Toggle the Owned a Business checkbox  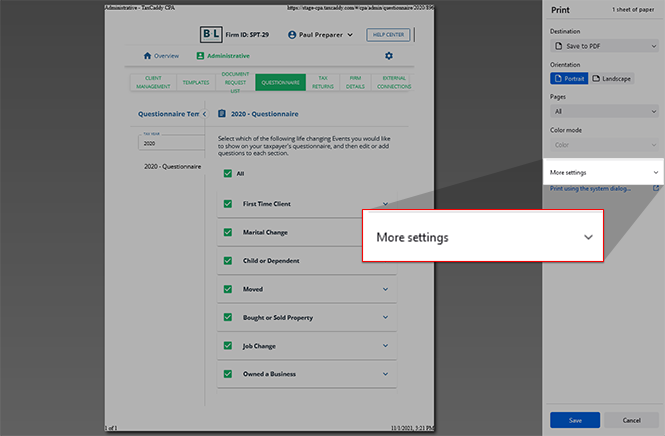(228, 374)
